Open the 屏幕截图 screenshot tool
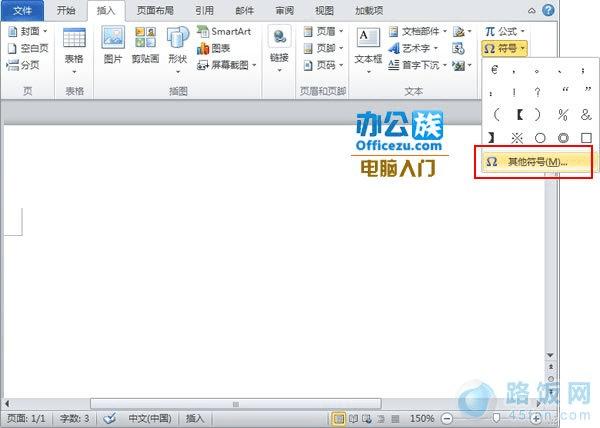Viewport: 600px width, 428px height. (x=227, y=65)
